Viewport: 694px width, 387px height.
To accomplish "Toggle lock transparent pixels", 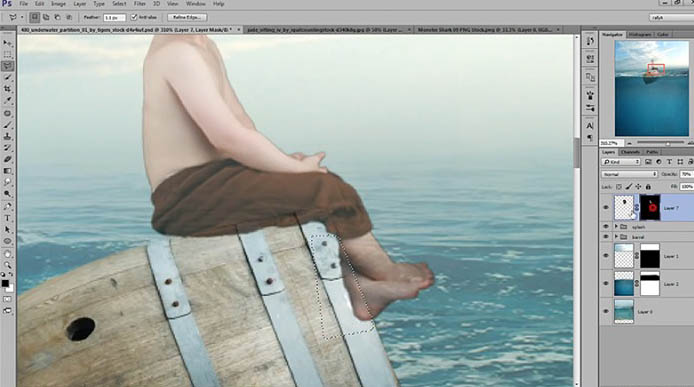I will pyautogui.click(x=619, y=187).
